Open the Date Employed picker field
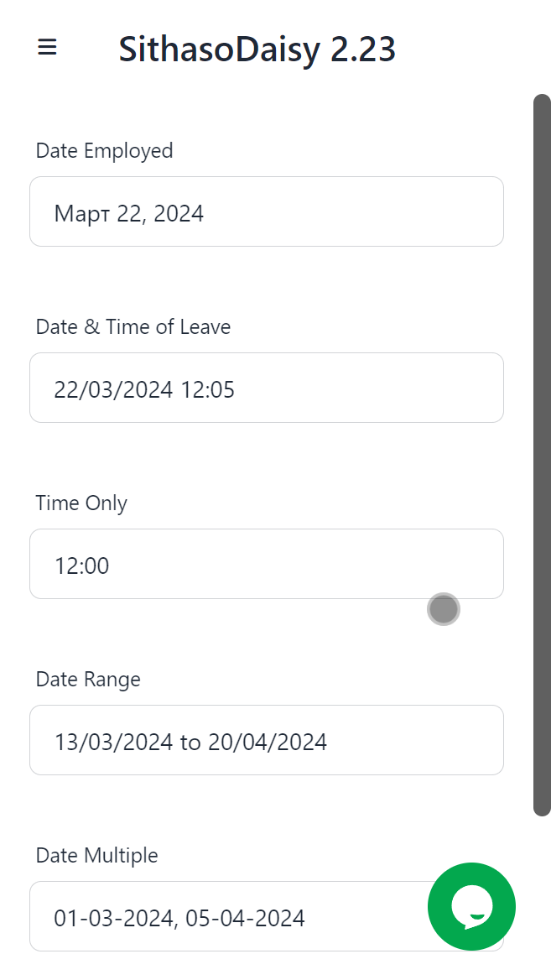 tap(267, 211)
